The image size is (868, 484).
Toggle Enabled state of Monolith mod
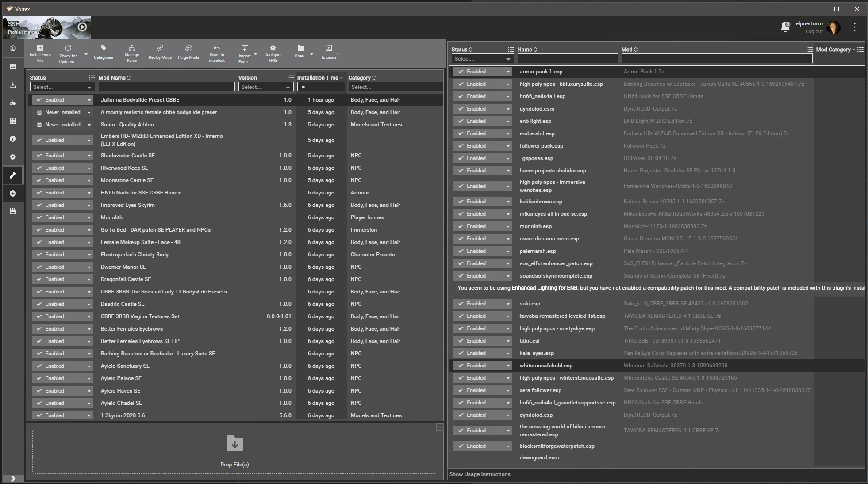(58, 217)
